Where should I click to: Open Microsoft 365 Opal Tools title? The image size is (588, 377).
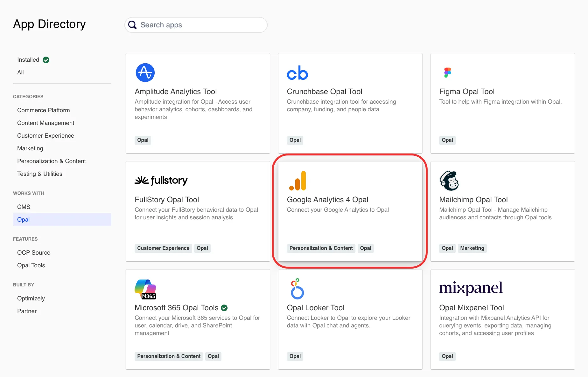coord(177,308)
